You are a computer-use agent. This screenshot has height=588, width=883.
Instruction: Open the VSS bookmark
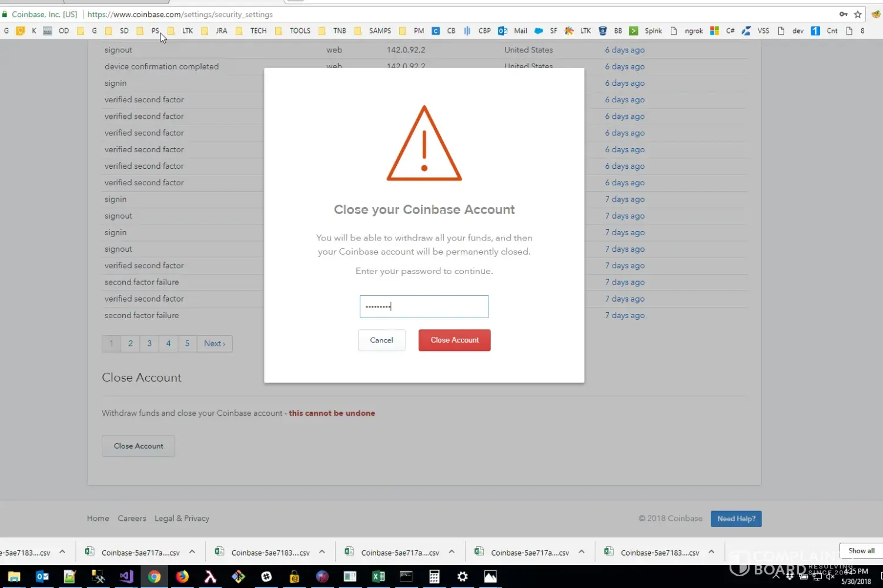[755, 31]
